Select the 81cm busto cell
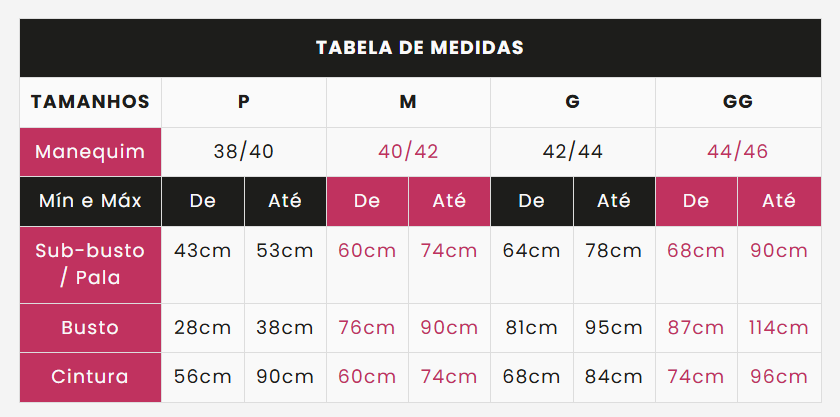The height and width of the screenshot is (417, 840). [x=532, y=328]
